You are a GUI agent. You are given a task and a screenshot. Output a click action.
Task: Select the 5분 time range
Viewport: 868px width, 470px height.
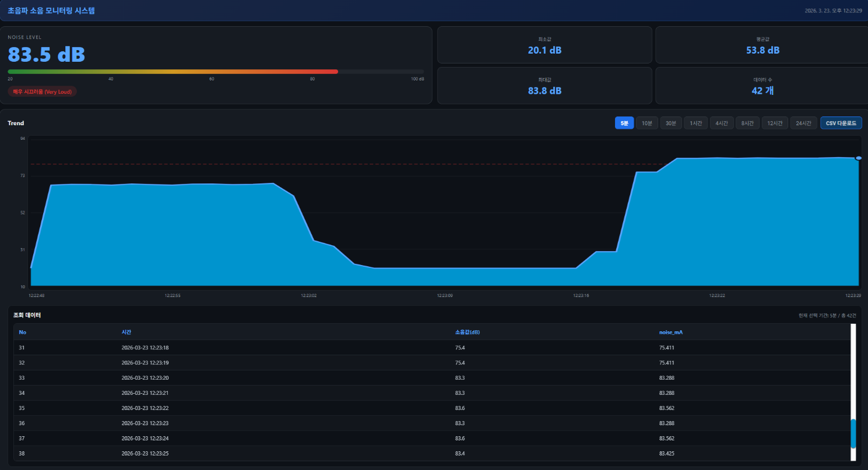pyautogui.click(x=624, y=123)
